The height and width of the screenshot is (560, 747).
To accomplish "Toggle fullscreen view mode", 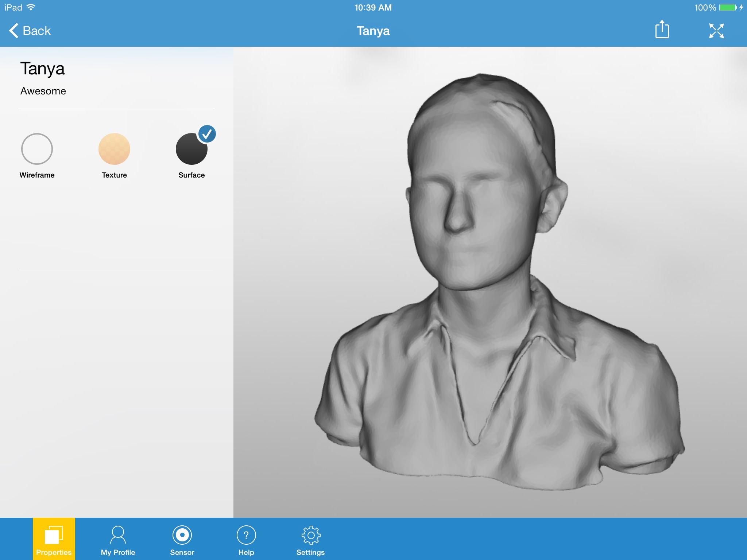I will [717, 31].
